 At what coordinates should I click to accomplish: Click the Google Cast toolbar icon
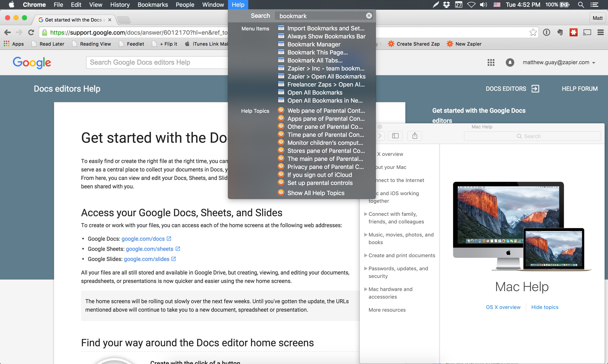(587, 32)
